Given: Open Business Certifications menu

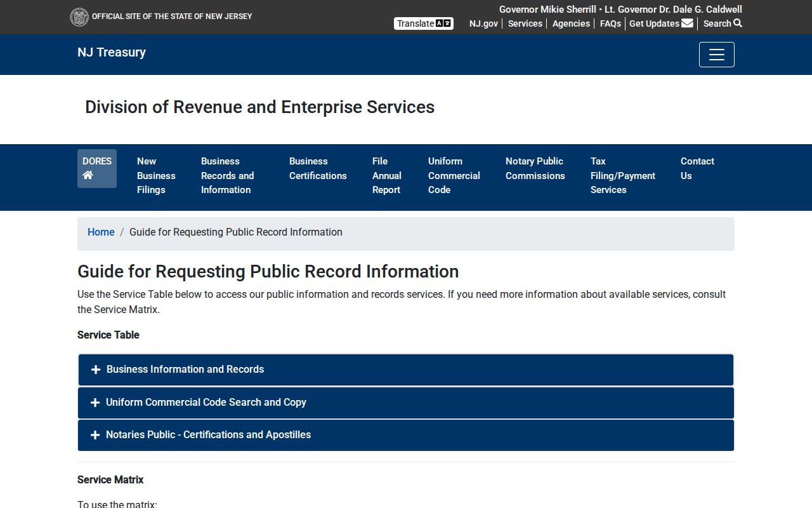Looking at the screenshot, I should [318, 169].
